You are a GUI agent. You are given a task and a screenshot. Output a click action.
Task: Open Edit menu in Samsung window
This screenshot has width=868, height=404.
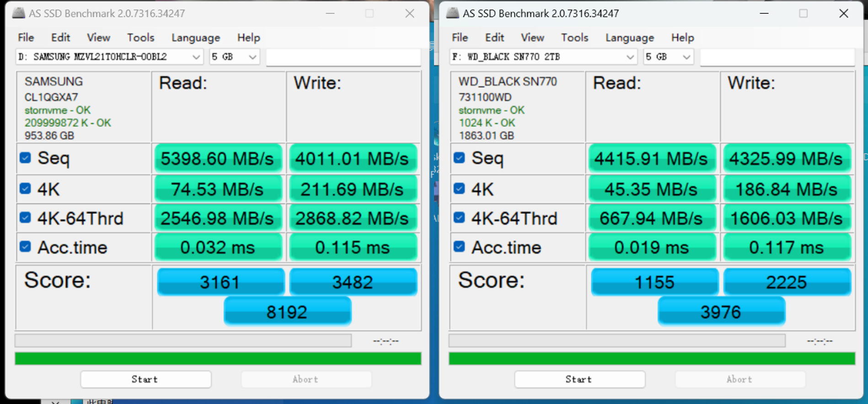click(x=60, y=38)
